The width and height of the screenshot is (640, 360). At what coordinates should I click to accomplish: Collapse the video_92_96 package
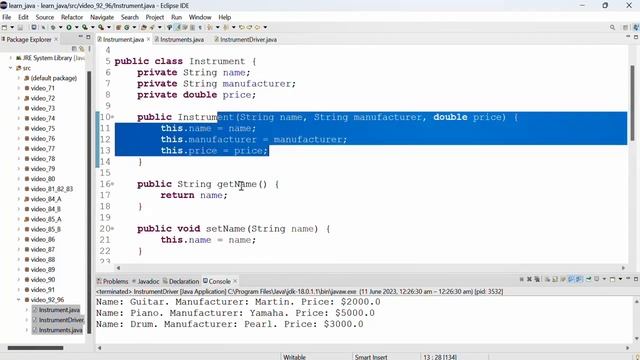19,300
